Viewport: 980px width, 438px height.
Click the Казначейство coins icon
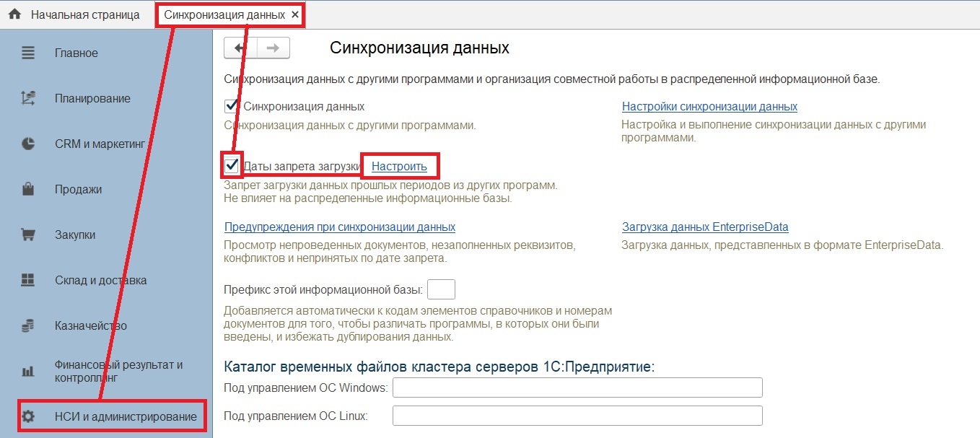[x=28, y=326]
